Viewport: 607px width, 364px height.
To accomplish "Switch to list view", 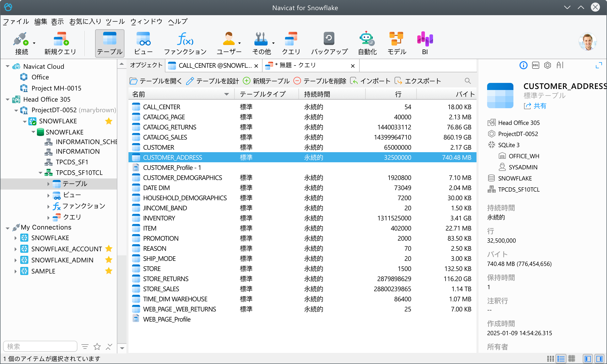I will coord(561,359).
